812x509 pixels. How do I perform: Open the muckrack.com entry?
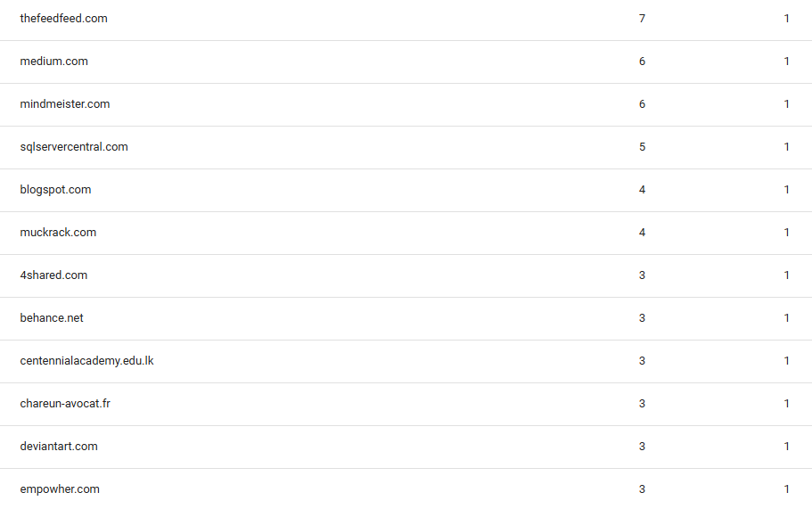pyautogui.click(x=58, y=233)
